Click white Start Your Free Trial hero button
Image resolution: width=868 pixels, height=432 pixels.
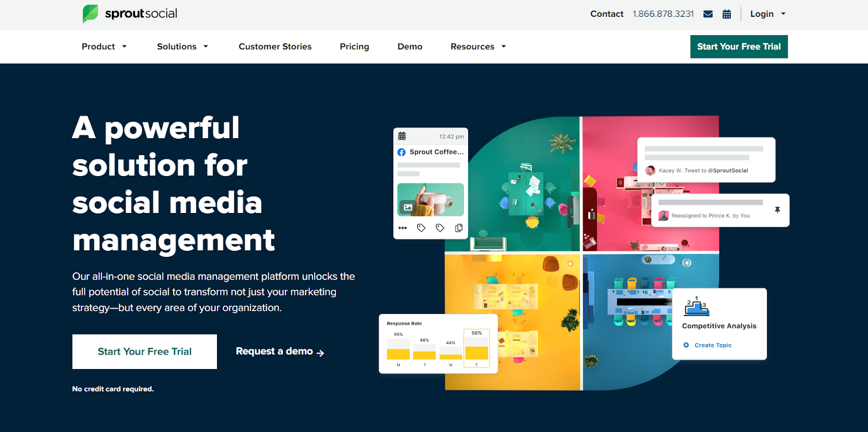(x=144, y=352)
